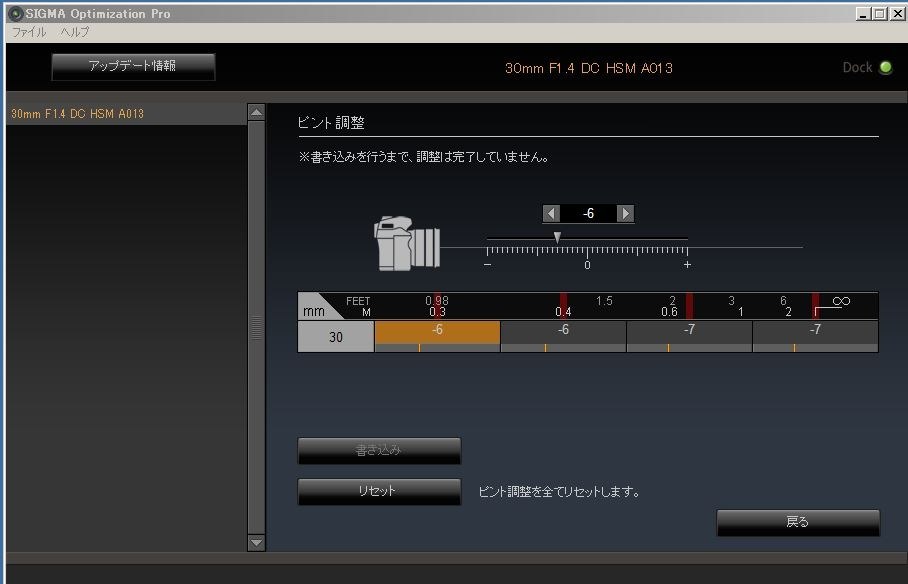Minimize the SIGMA Optimization Pro window
This screenshot has width=908, height=584.
click(863, 14)
